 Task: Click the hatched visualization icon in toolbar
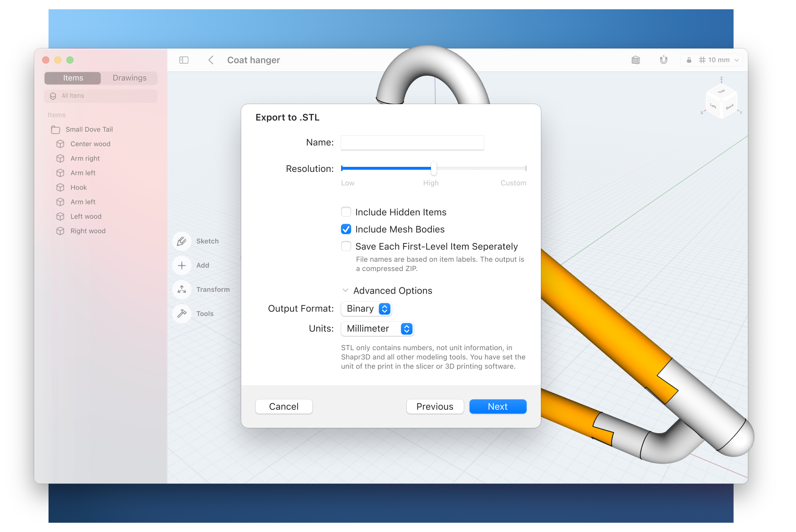[x=635, y=60]
